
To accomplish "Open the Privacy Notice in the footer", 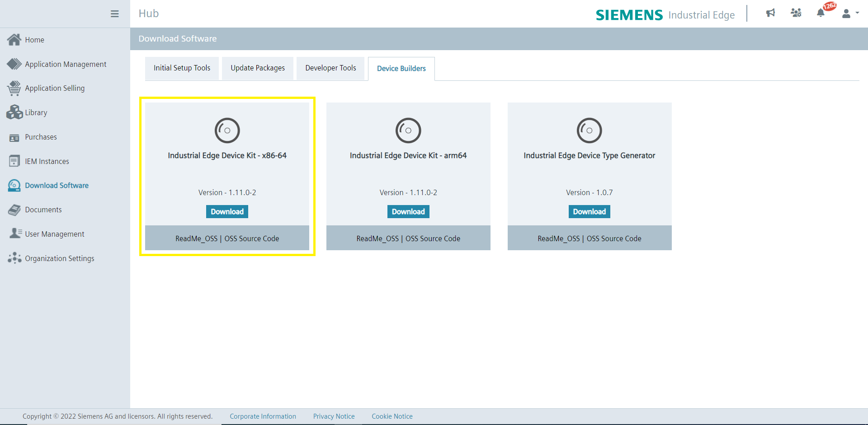I will (x=334, y=416).
